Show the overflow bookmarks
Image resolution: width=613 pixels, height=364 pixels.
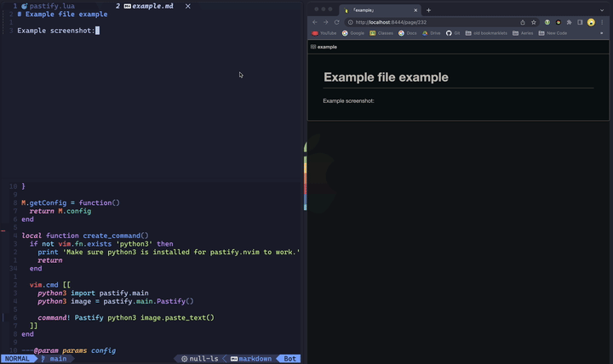pyautogui.click(x=601, y=33)
